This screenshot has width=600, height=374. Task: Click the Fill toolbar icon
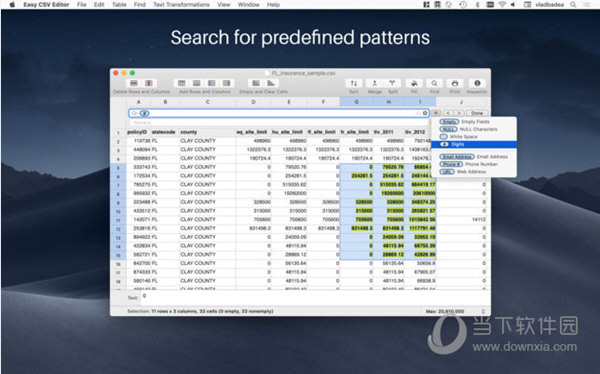(414, 83)
